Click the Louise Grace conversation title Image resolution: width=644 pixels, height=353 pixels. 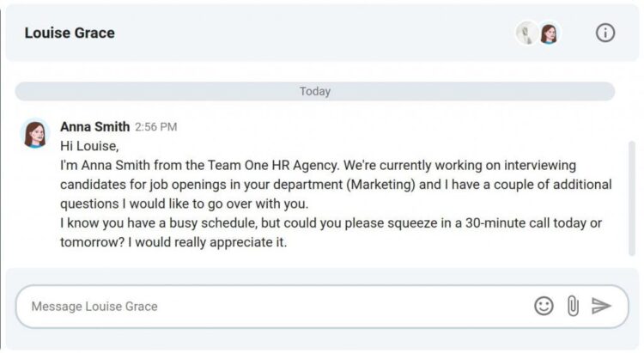click(x=70, y=33)
